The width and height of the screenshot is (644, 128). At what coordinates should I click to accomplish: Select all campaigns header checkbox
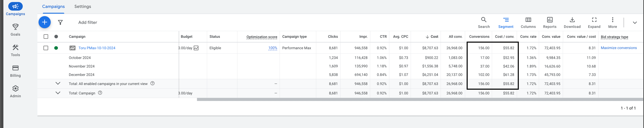point(46,37)
